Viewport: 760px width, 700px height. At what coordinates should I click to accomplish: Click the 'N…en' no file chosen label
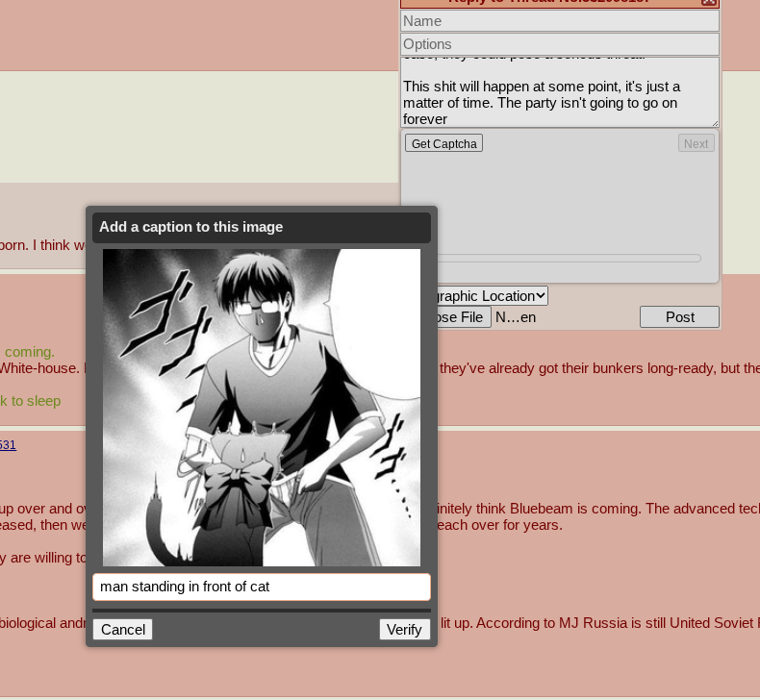click(516, 317)
